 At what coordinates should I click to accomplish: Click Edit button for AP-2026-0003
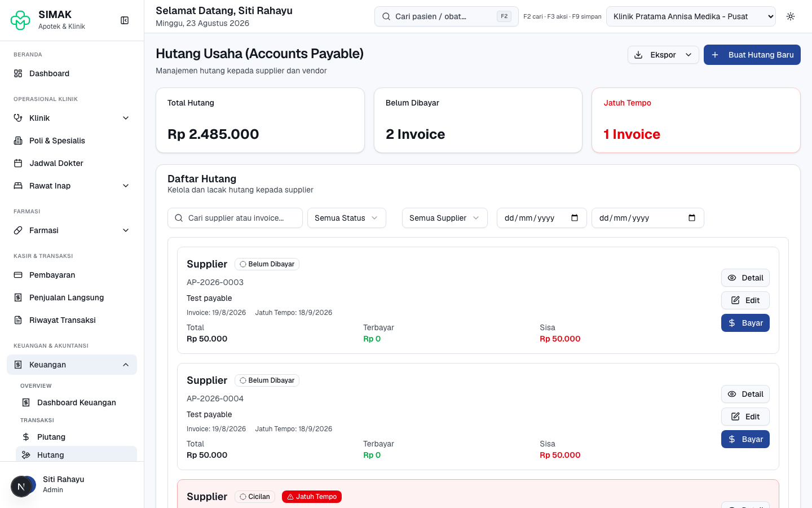[745, 300]
